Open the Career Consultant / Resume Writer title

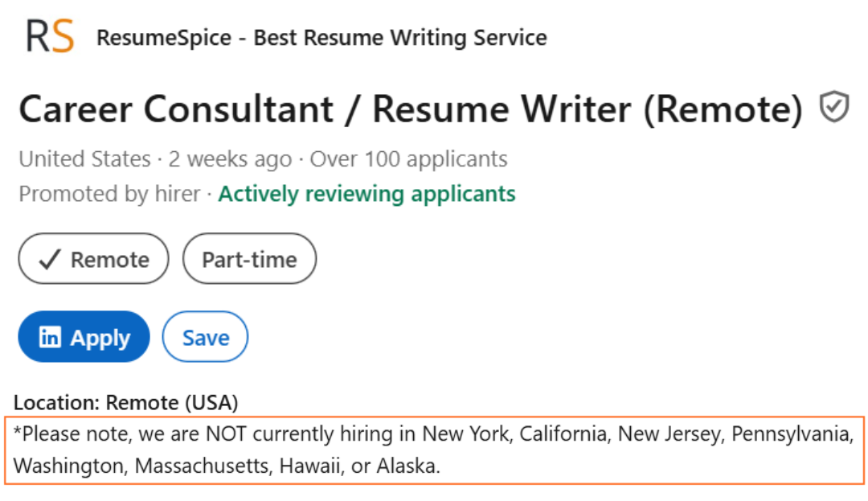[410, 109]
